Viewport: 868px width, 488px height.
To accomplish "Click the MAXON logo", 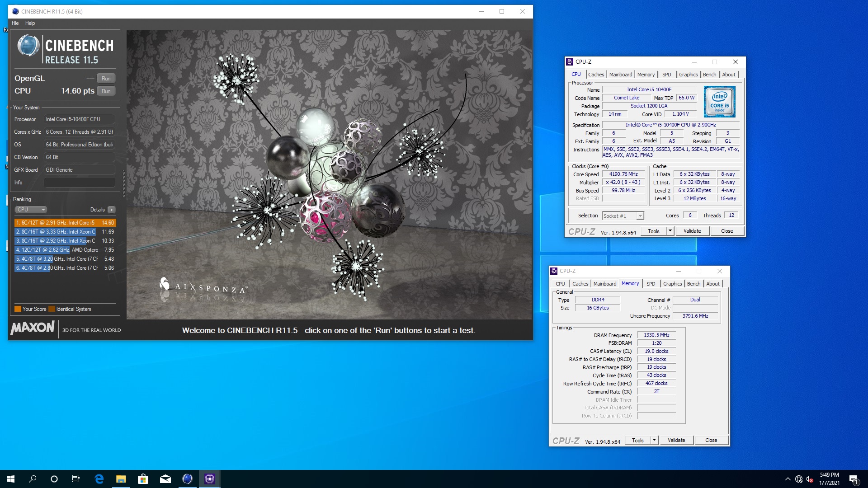I will [33, 328].
